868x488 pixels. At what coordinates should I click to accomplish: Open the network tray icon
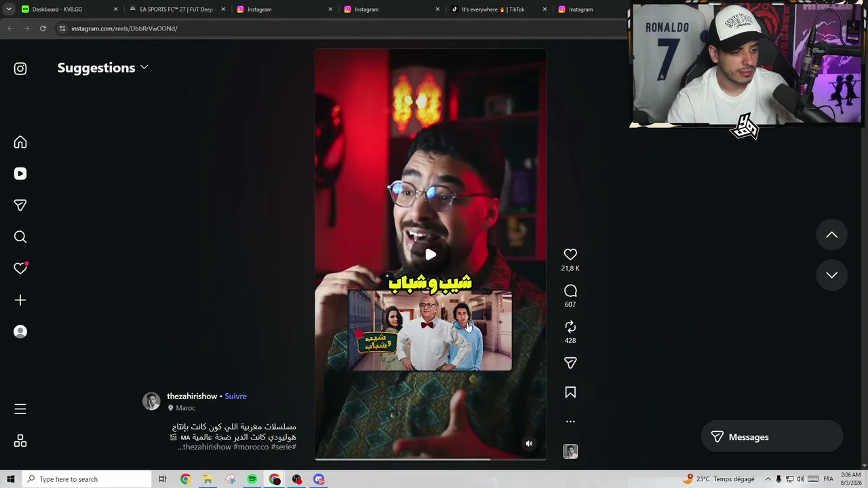(x=789, y=479)
